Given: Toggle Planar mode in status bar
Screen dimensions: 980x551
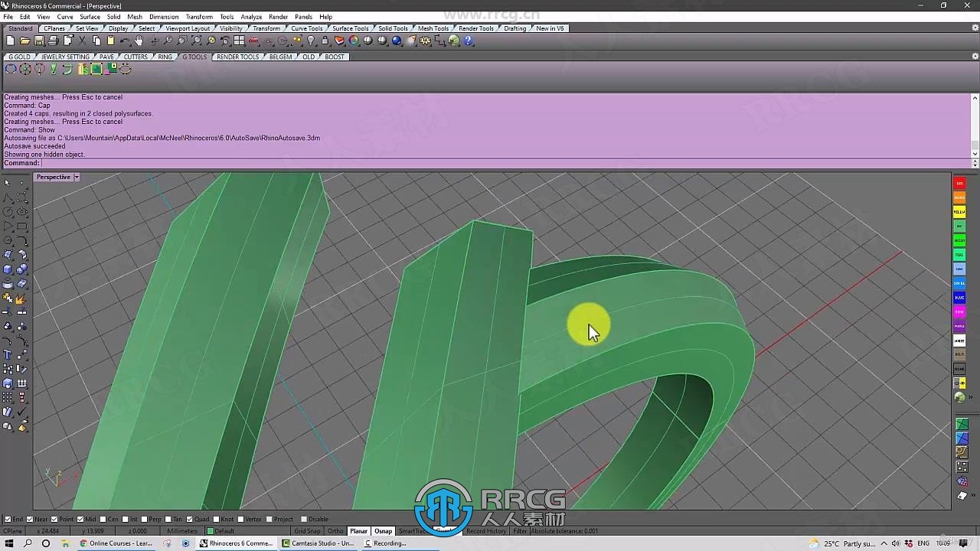Looking at the screenshot, I should click(358, 531).
